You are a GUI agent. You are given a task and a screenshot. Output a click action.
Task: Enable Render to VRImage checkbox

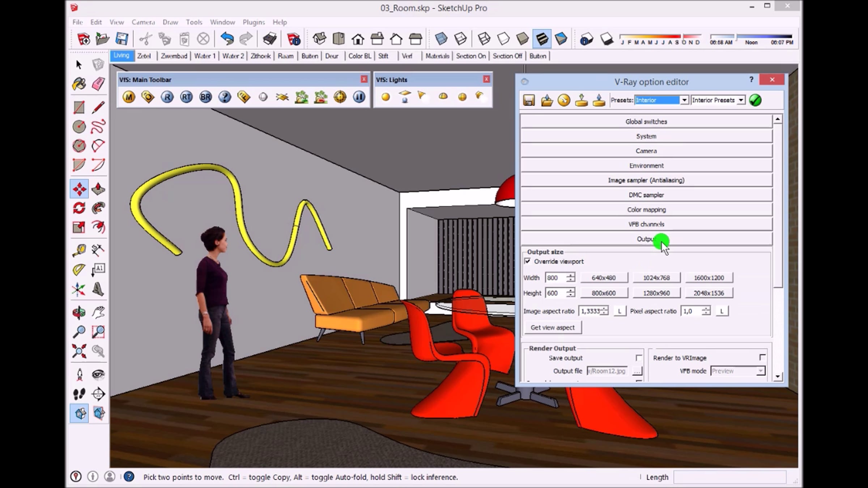click(x=762, y=358)
